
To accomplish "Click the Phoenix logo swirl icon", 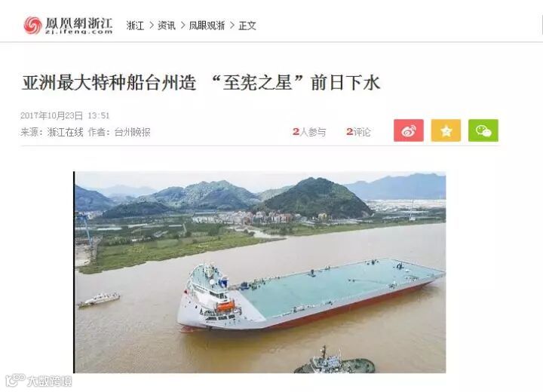I will pyautogui.click(x=33, y=26).
